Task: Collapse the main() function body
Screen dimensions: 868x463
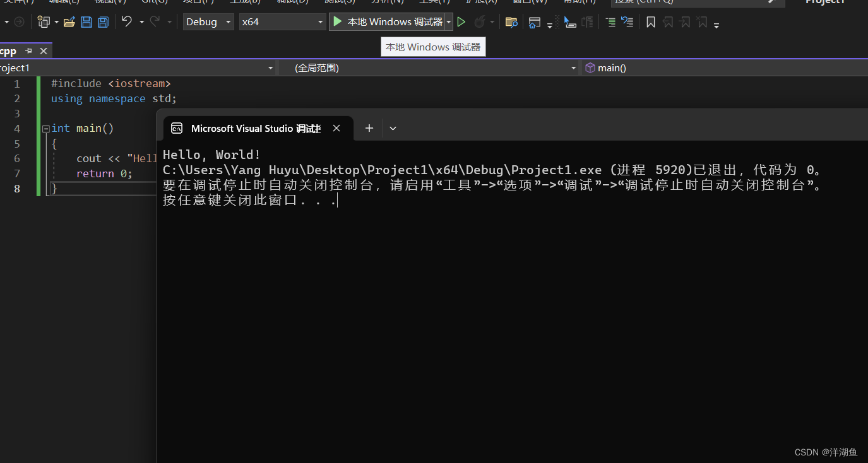Action: (x=45, y=128)
